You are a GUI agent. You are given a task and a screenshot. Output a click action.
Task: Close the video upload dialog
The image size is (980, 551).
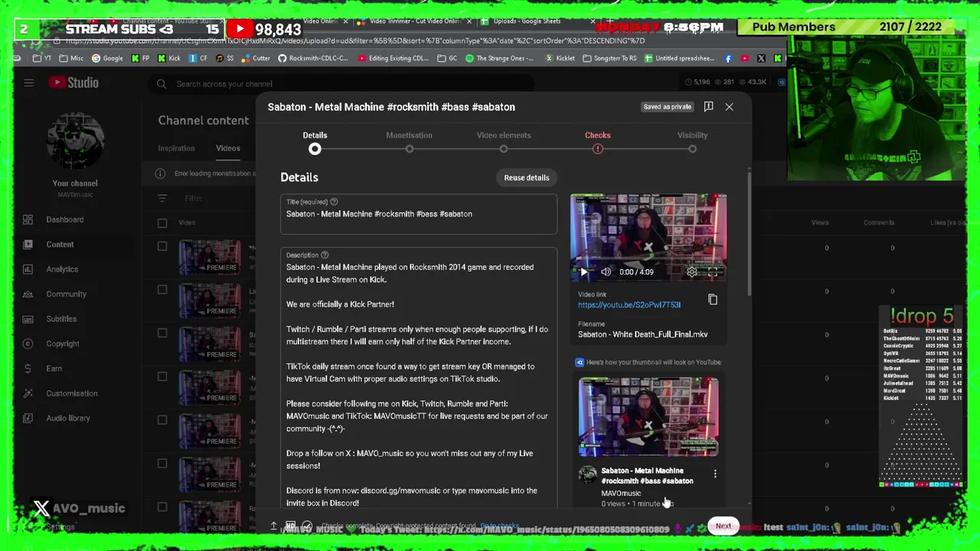[729, 107]
